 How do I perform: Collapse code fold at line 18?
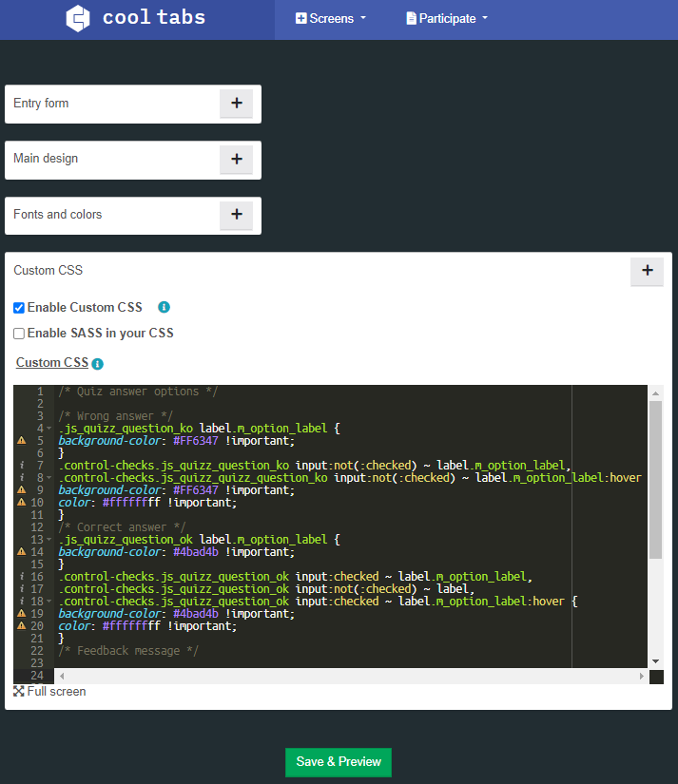click(x=49, y=602)
